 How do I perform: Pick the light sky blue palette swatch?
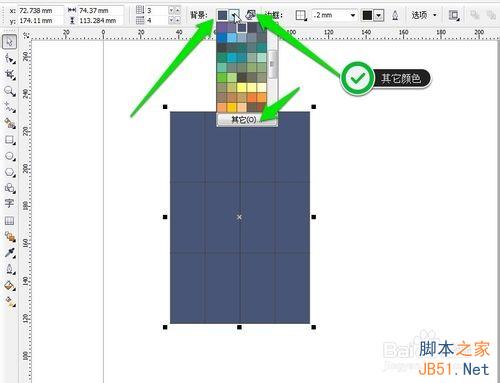click(232, 38)
